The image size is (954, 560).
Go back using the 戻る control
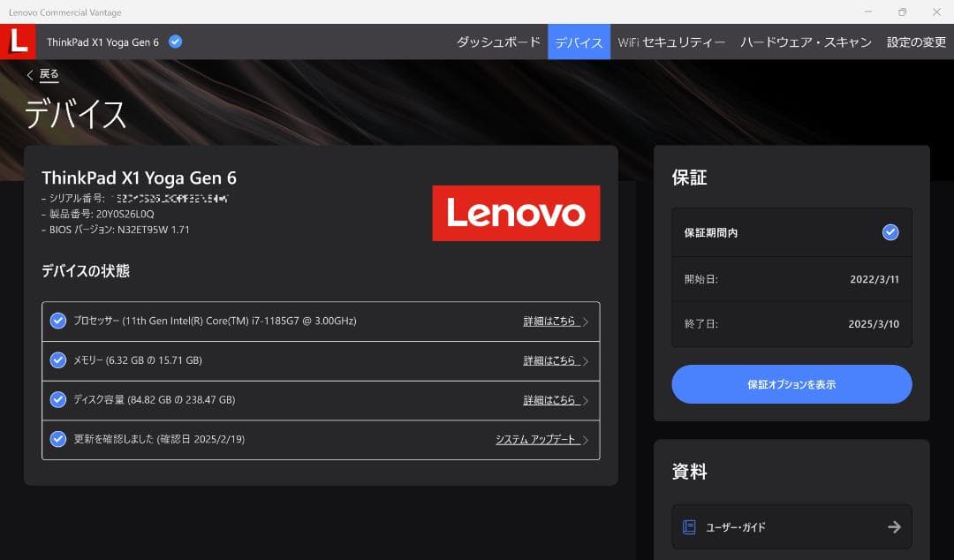(x=42, y=75)
